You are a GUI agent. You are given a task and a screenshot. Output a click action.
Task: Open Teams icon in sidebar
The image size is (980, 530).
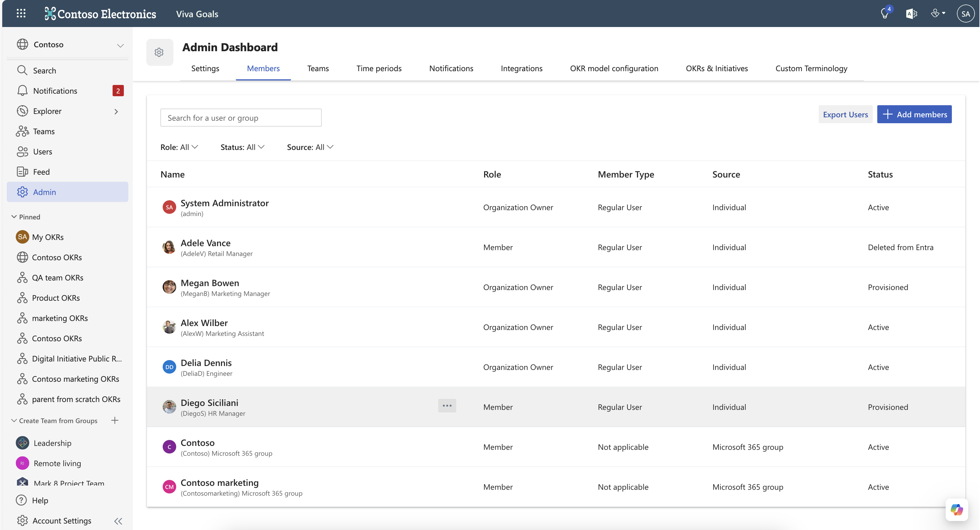point(23,131)
